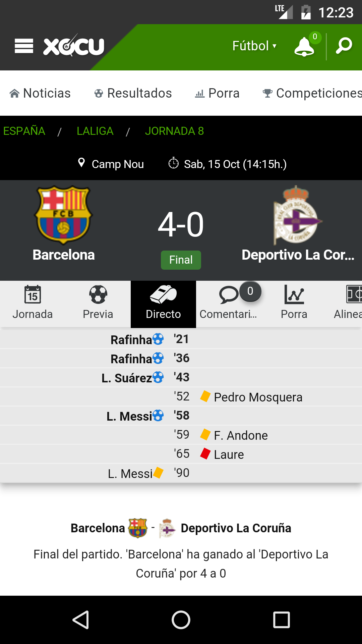Go to Noticias section

tap(40, 93)
